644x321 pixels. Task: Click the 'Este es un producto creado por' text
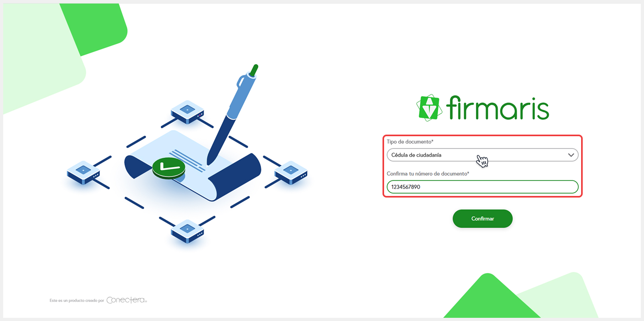pyautogui.click(x=77, y=300)
